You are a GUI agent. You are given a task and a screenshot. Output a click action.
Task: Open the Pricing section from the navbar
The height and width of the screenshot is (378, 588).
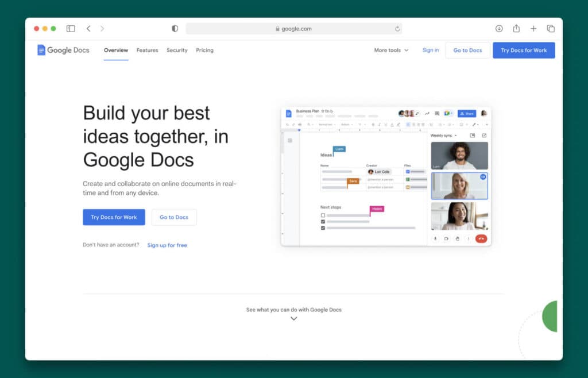(x=204, y=51)
